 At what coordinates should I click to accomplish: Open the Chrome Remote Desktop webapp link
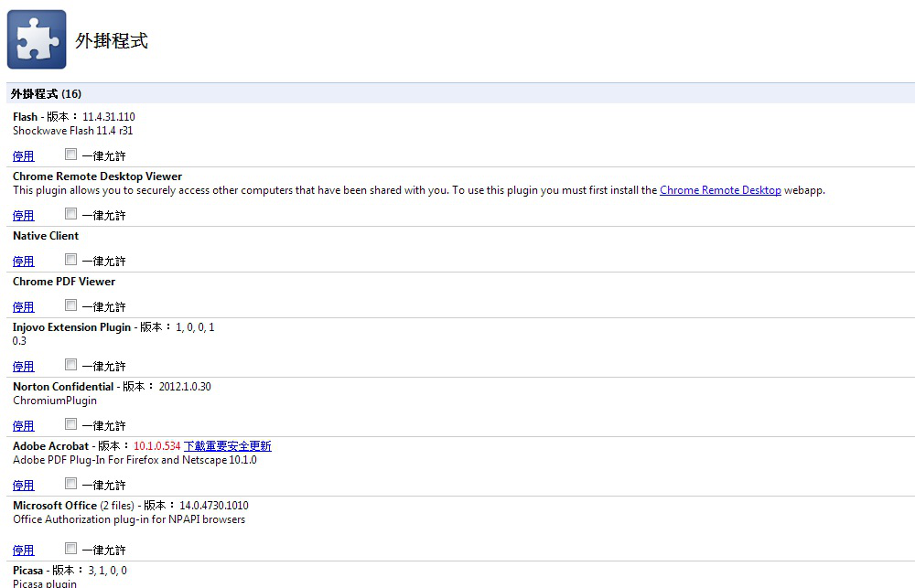[720, 190]
